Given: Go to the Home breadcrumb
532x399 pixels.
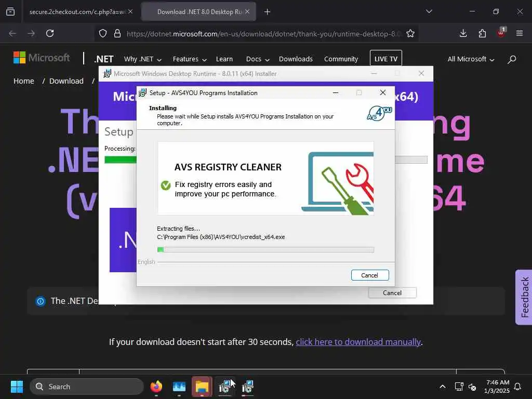Looking at the screenshot, I should (x=24, y=81).
